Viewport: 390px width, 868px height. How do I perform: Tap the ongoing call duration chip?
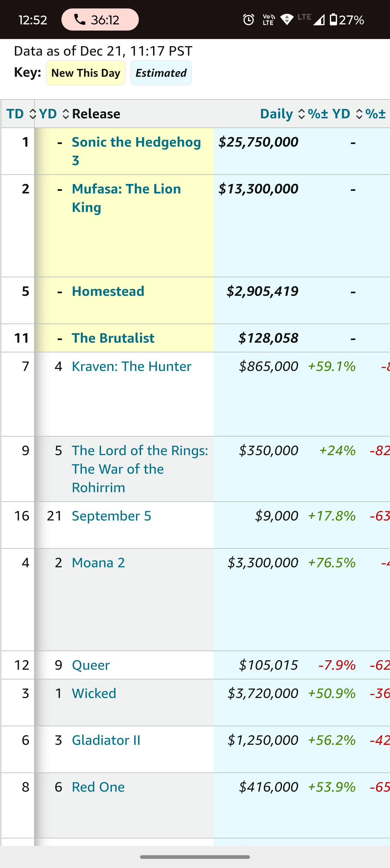coord(100,20)
